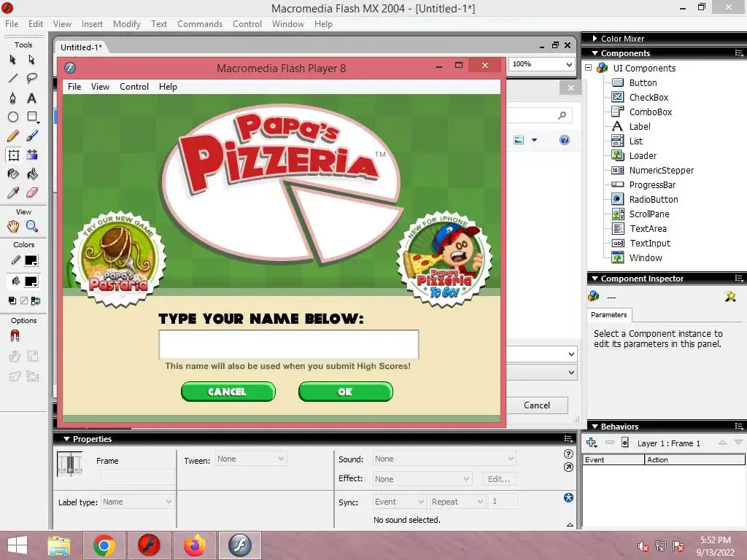The width and height of the screenshot is (747, 560).
Task: Collapse the Component Inspector panel
Action: point(595,278)
